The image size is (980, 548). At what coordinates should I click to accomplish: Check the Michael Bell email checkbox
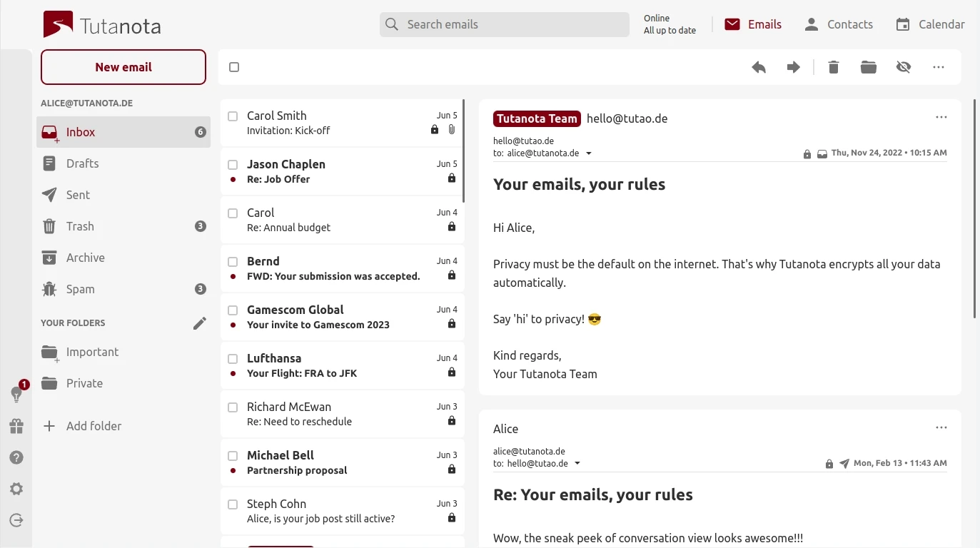233,455
